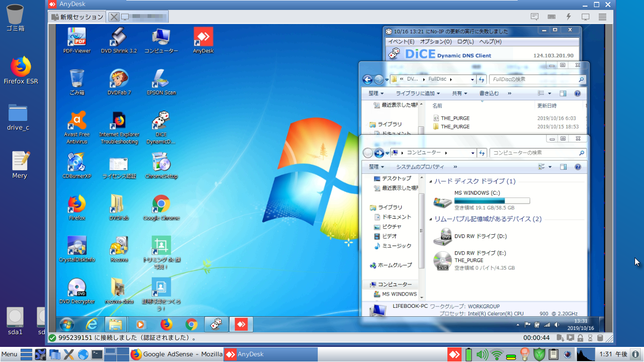Select Google Chrome icon on remote desktop

pos(161,208)
